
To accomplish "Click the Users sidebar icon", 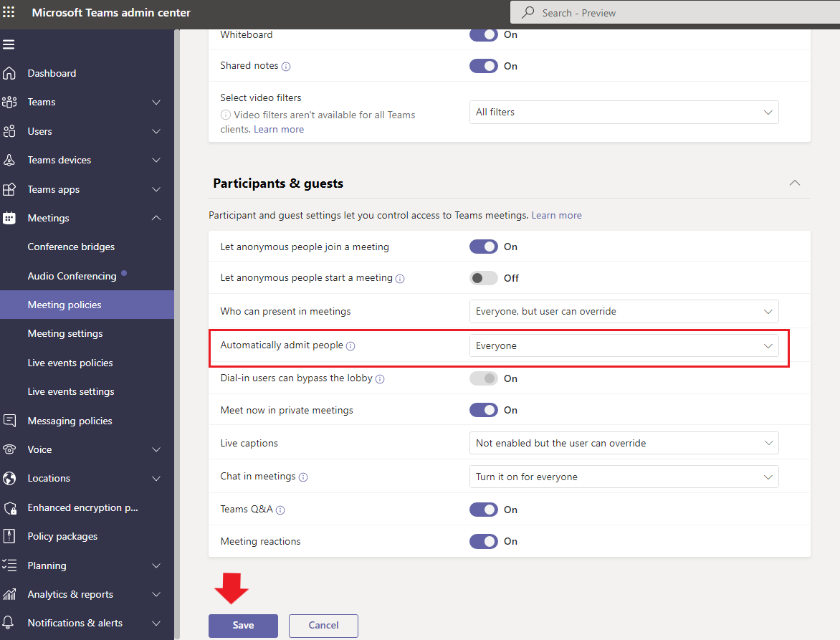I will [x=9, y=131].
